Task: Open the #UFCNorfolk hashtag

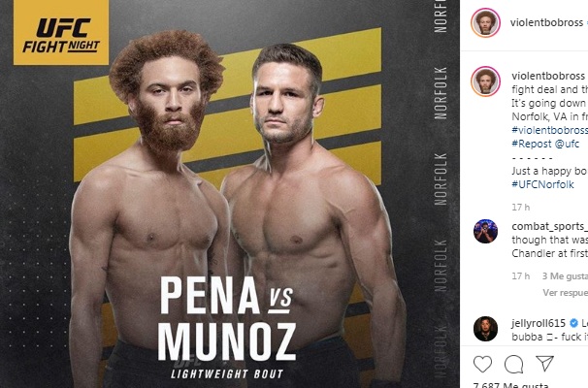Action: [543, 184]
